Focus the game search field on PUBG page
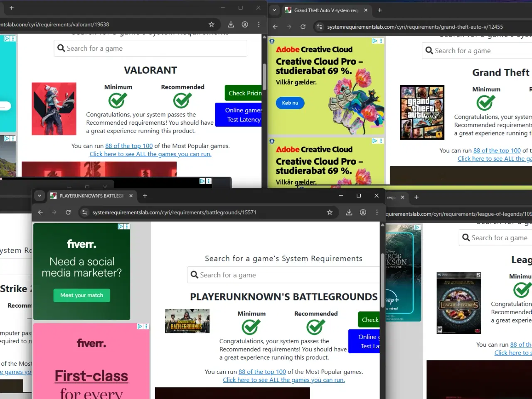Screen dimensions: 532x399 click(x=287, y=275)
